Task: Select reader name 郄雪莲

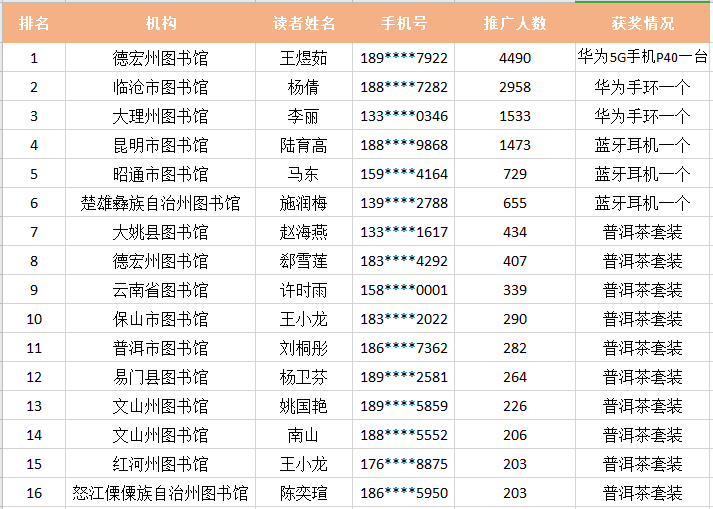Action: coord(304,261)
